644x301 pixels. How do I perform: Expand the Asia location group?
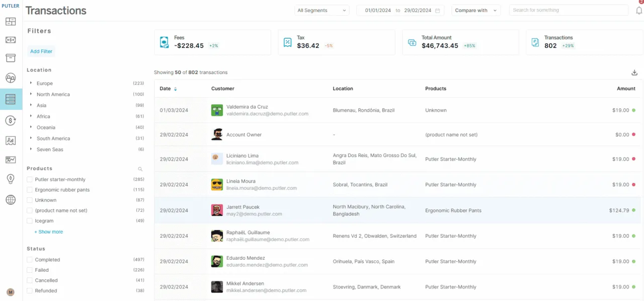tap(31, 105)
